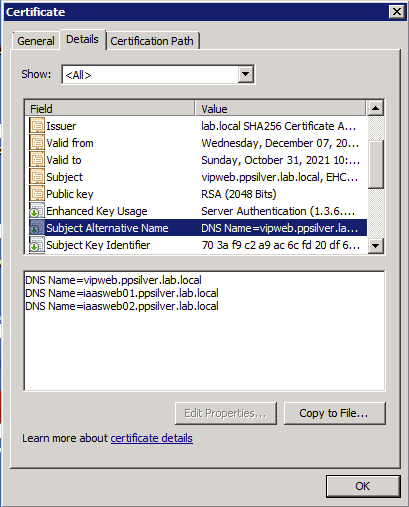Click the highlighted value DNS Name=vipweb.ppsilver.la...
Screen dimensions: 409x507
pyautogui.click(x=280, y=228)
